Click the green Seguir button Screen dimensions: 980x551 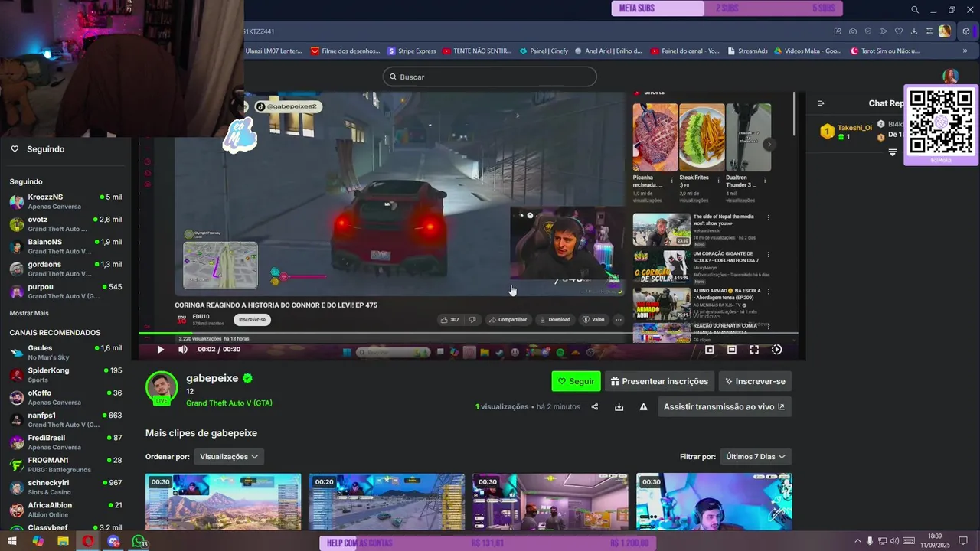point(576,381)
